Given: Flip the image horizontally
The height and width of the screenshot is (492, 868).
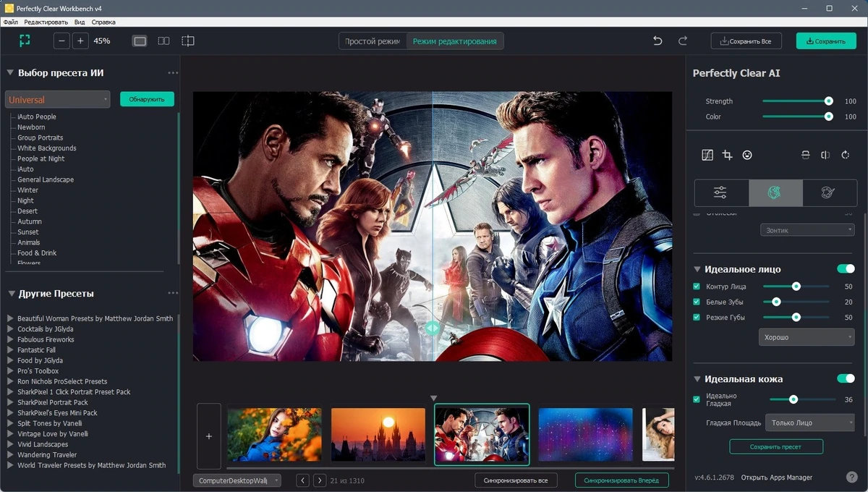Looking at the screenshot, I should coord(825,155).
